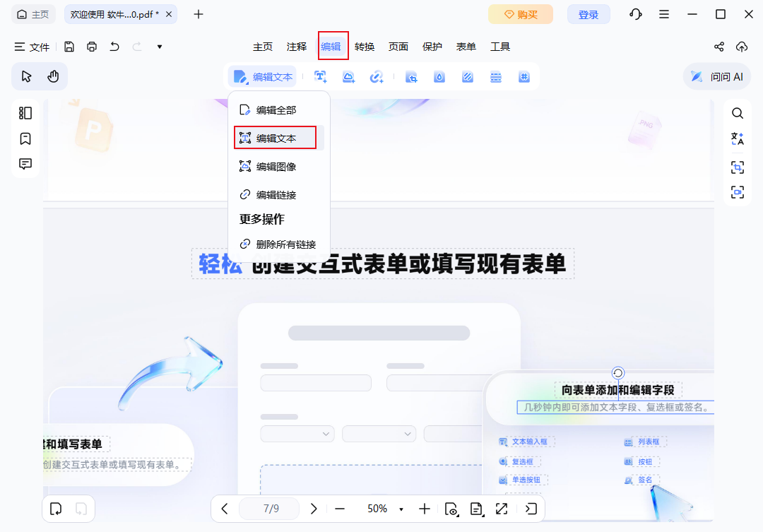Image resolution: width=763 pixels, height=532 pixels.
Task: Switch to the 工具 ribbon tab
Action: coord(499,47)
